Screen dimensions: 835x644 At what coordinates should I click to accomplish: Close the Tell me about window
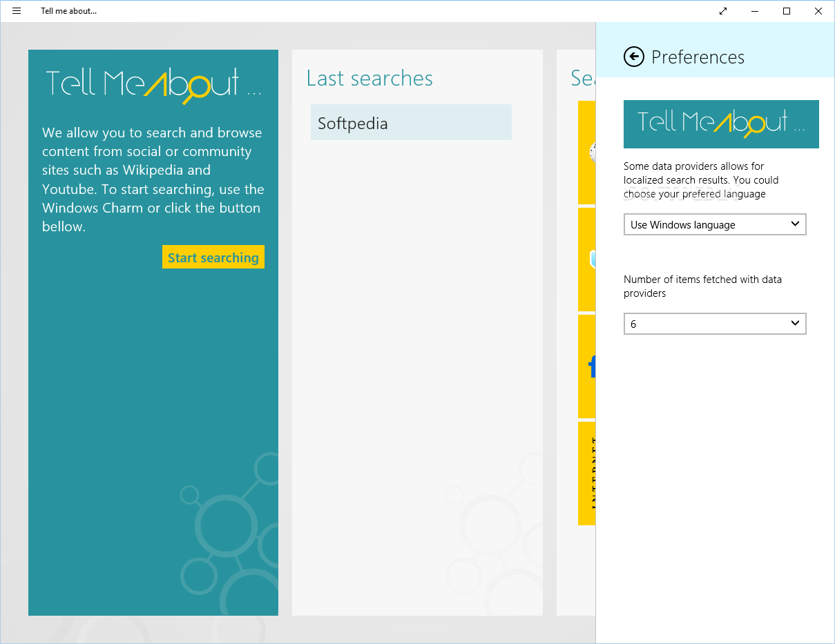click(818, 11)
